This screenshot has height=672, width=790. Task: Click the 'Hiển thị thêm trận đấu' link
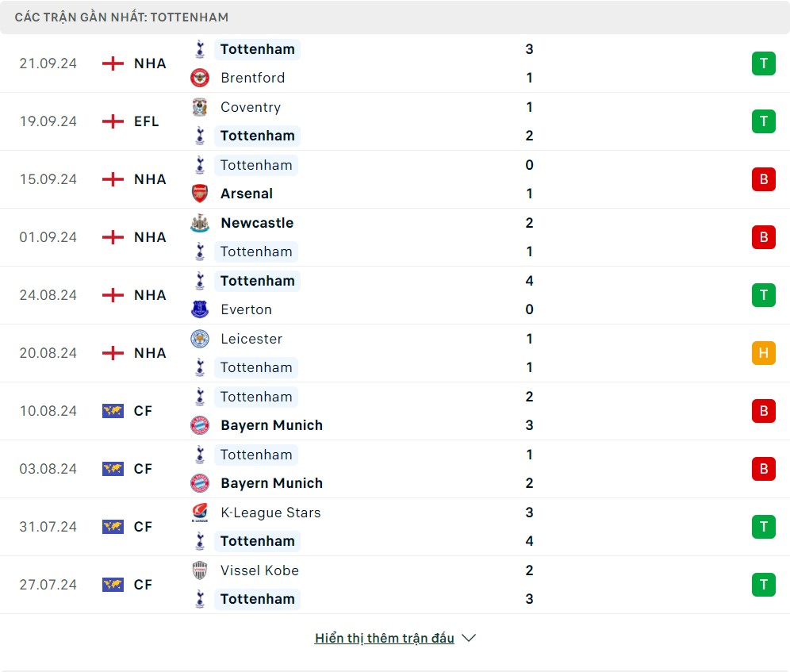tap(384, 638)
